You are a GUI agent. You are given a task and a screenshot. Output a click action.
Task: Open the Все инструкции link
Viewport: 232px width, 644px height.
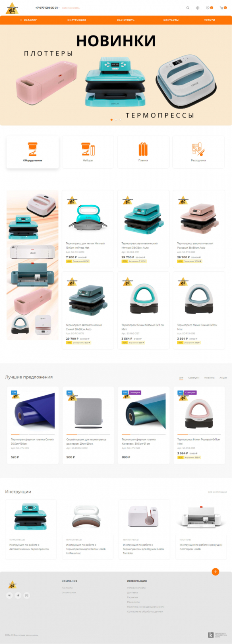click(x=217, y=492)
